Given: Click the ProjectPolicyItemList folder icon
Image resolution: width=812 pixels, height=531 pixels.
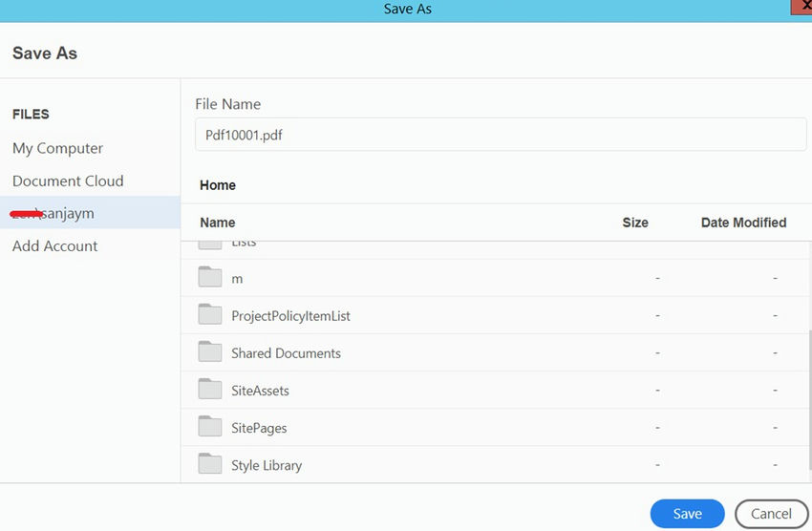Looking at the screenshot, I should pyautogui.click(x=210, y=314).
